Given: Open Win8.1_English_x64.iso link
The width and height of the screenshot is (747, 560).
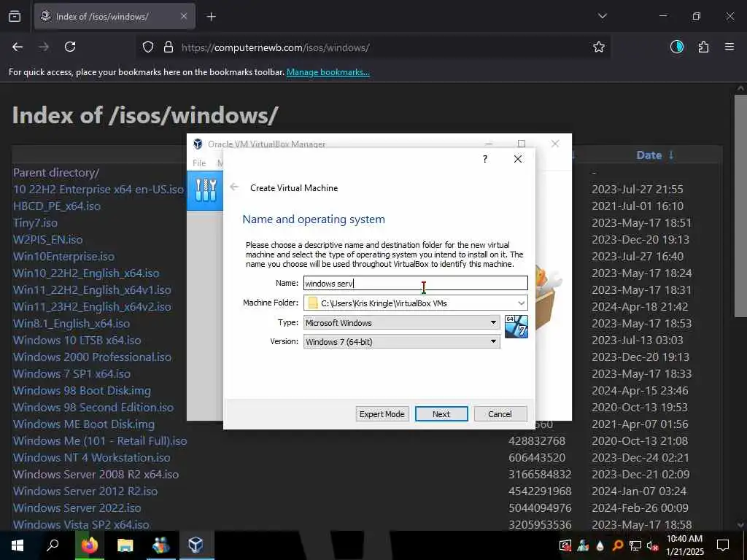Looking at the screenshot, I should 71,323.
